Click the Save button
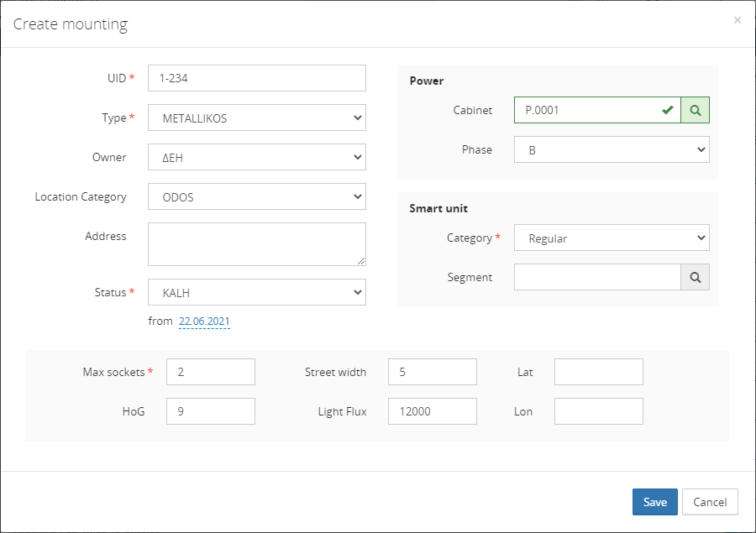 [654, 502]
